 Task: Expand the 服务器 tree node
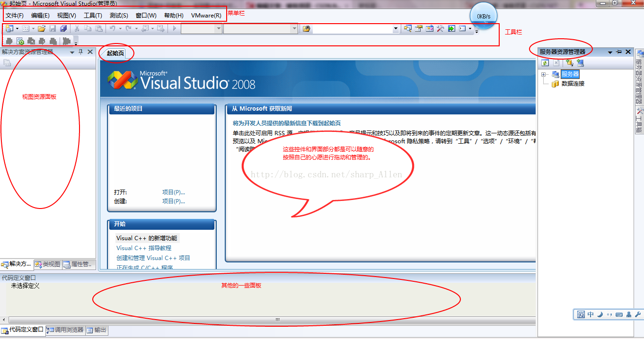544,74
